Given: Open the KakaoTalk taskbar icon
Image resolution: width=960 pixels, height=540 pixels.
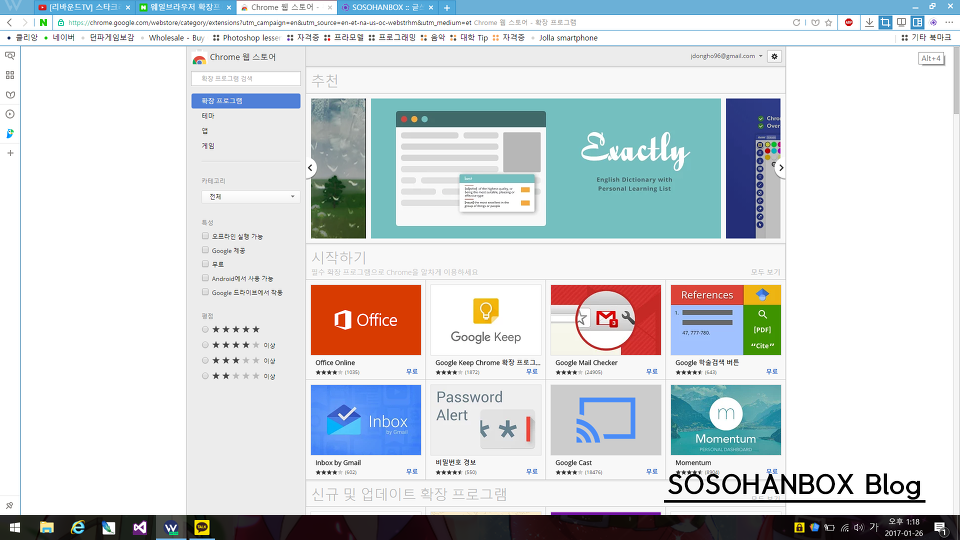Looking at the screenshot, I should click(202, 527).
